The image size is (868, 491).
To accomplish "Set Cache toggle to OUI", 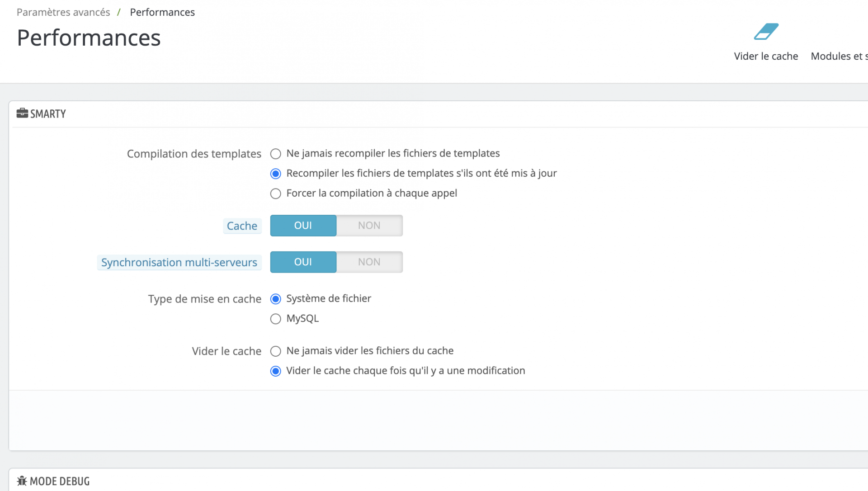I will (x=303, y=226).
